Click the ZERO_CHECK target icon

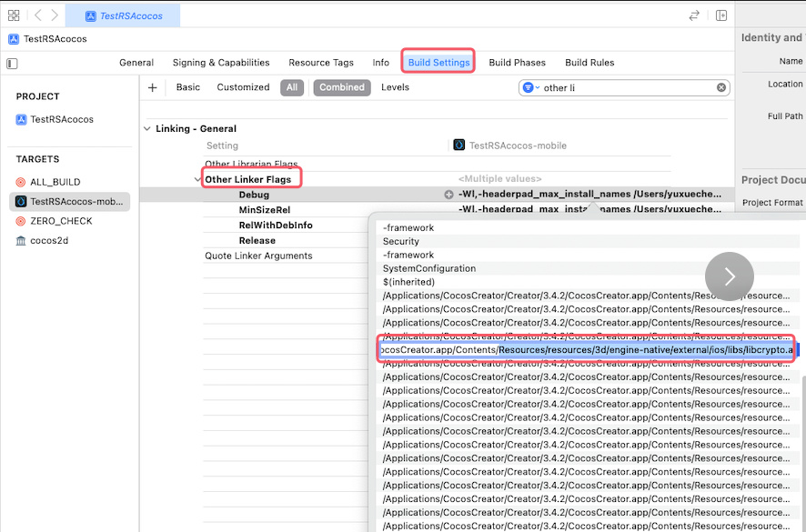21,221
